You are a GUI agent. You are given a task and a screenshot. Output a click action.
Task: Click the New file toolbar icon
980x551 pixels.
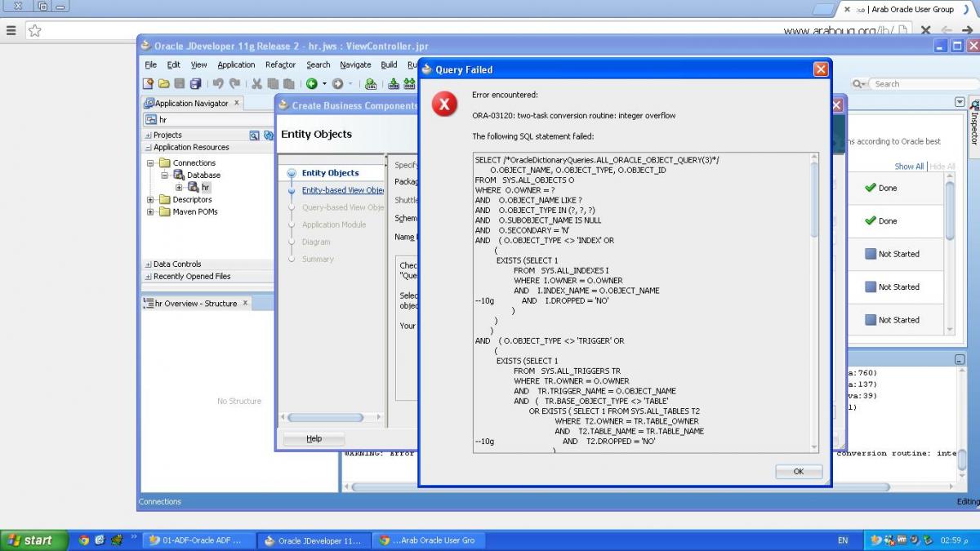[148, 83]
